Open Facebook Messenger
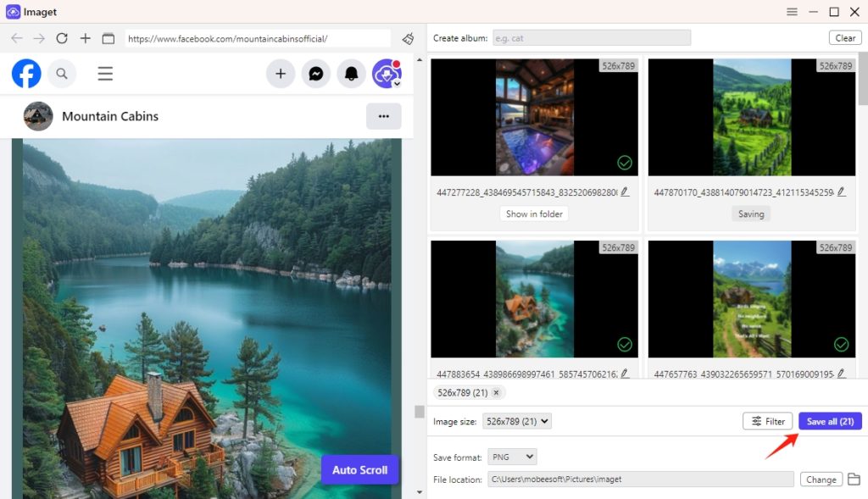This screenshot has height=499, width=868. (x=316, y=74)
